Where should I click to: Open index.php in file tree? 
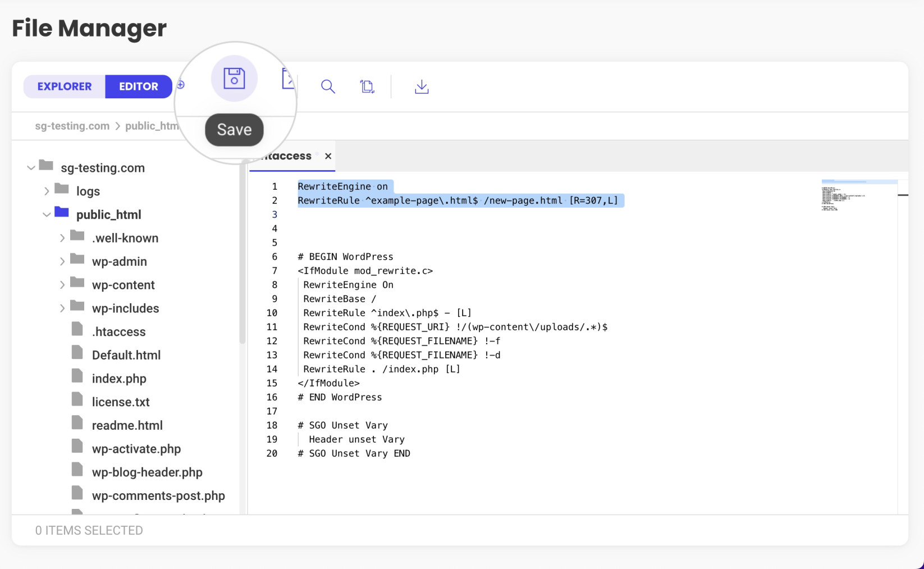tap(119, 379)
